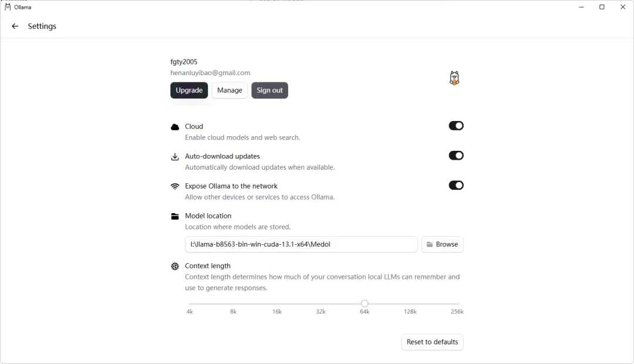This screenshot has height=364, width=634.
Task: Browse for a model location folder
Action: pos(442,244)
